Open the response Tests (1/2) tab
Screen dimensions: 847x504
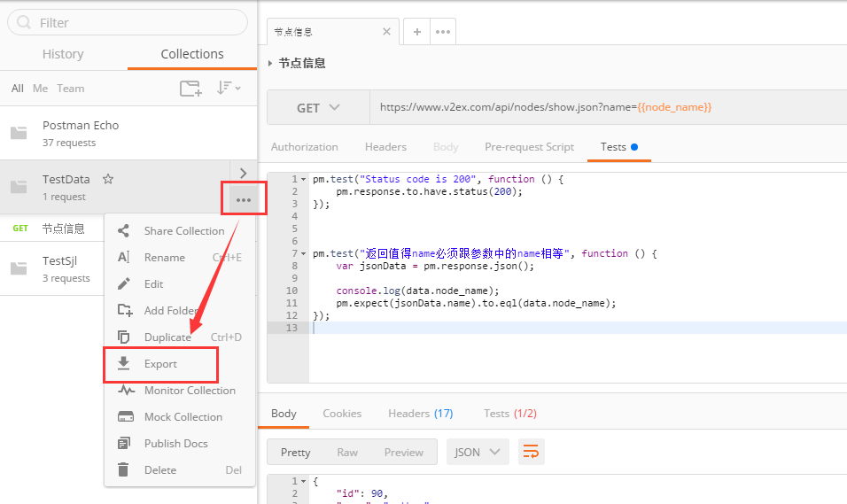tap(510, 414)
